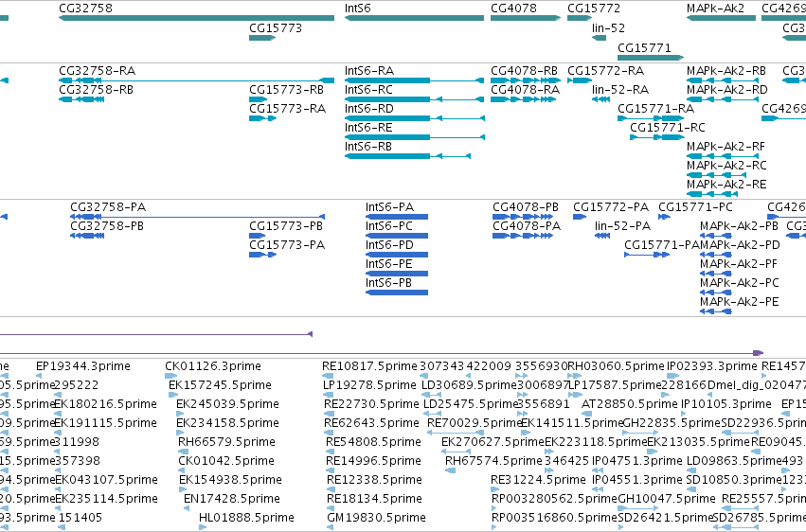The image size is (806, 532).
Task: Click EST HL01888.5prime
Action: coord(247,518)
